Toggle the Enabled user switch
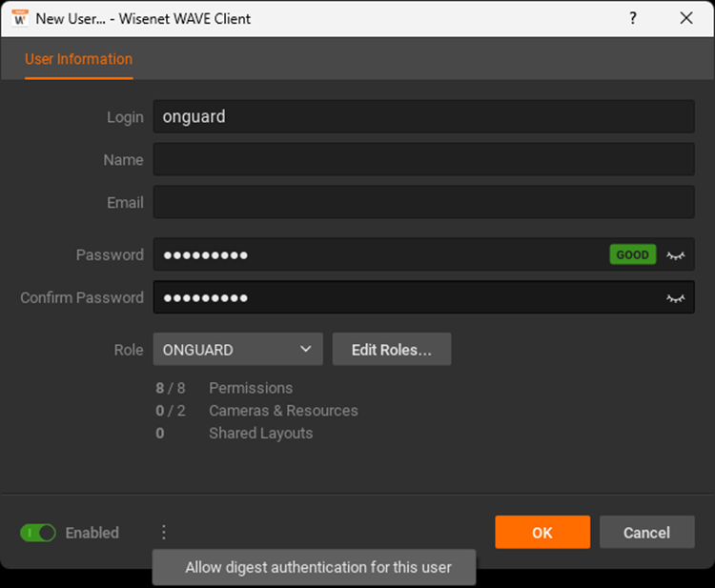This screenshot has height=588, width=715. (x=38, y=533)
